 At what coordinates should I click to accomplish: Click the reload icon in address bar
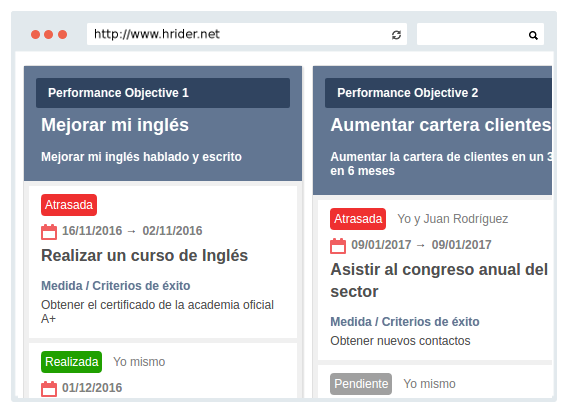pos(396,35)
